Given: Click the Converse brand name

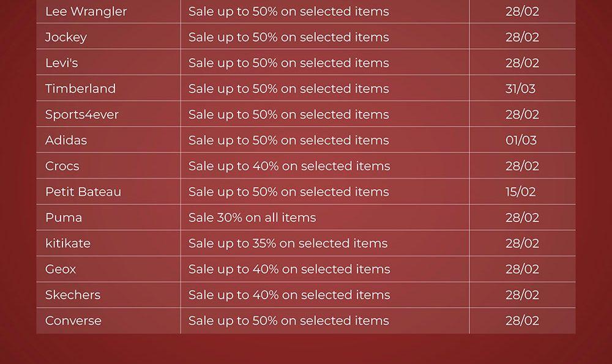Looking at the screenshot, I should [73, 320].
